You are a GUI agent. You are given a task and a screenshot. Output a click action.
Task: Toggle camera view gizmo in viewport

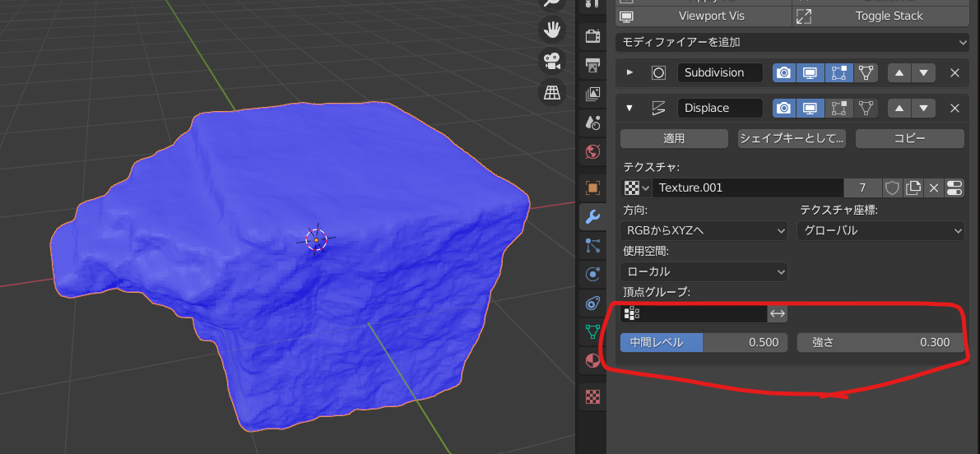click(x=552, y=61)
